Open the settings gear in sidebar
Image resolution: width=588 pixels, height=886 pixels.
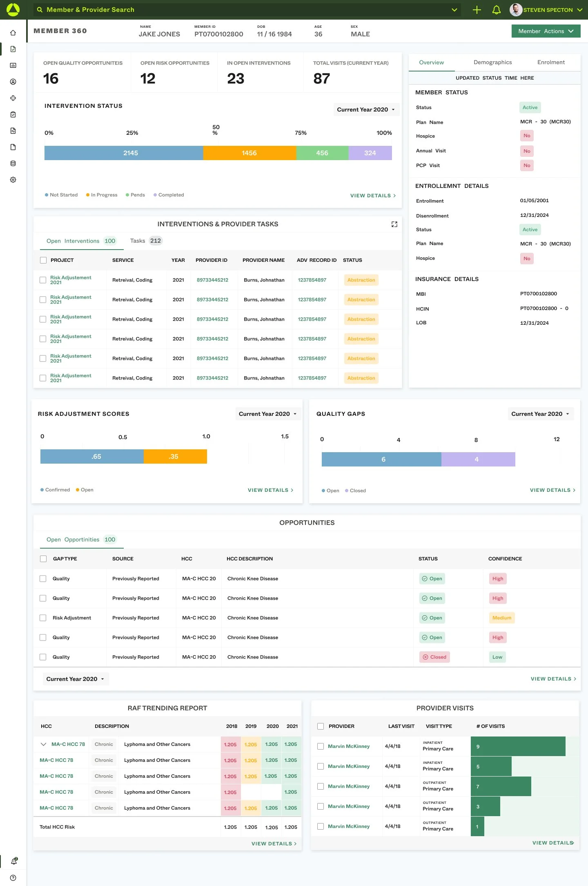point(13,180)
